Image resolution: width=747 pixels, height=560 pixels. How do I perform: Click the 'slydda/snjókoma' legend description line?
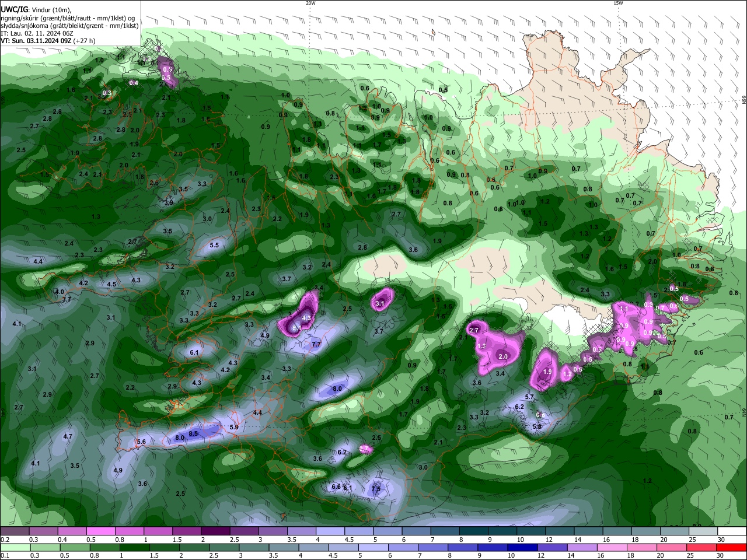(69, 26)
